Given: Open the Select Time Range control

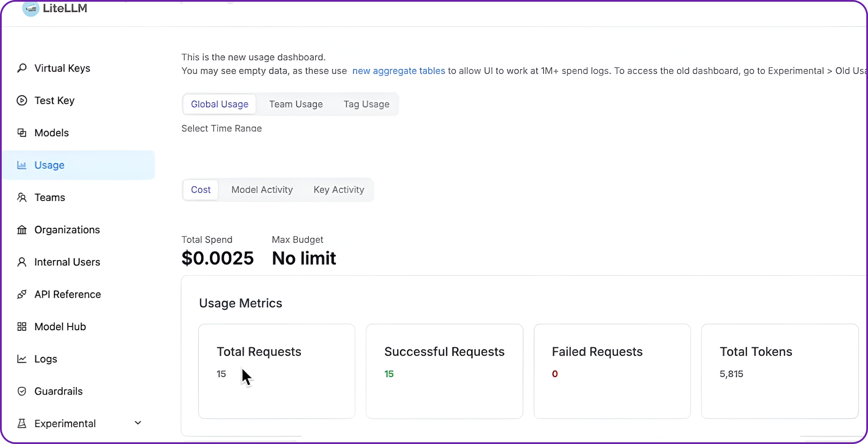Looking at the screenshot, I should [x=221, y=129].
